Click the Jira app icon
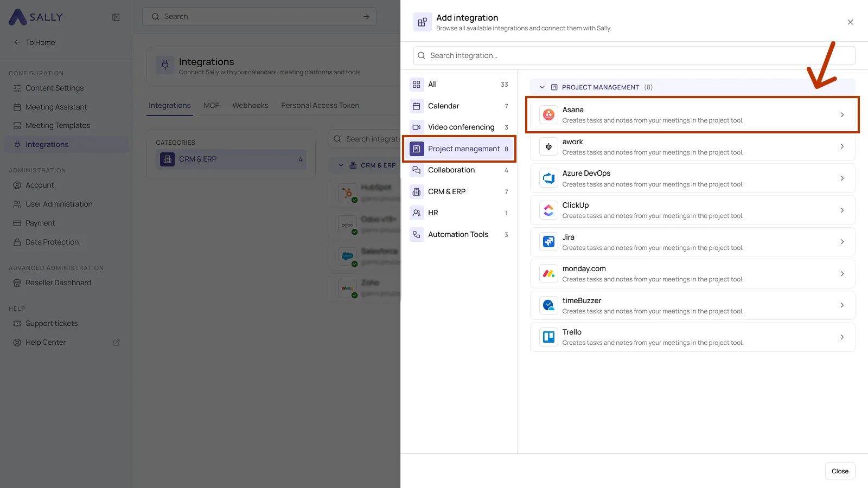The image size is (868, 488). pyautogui.click(x=548, y=242)
